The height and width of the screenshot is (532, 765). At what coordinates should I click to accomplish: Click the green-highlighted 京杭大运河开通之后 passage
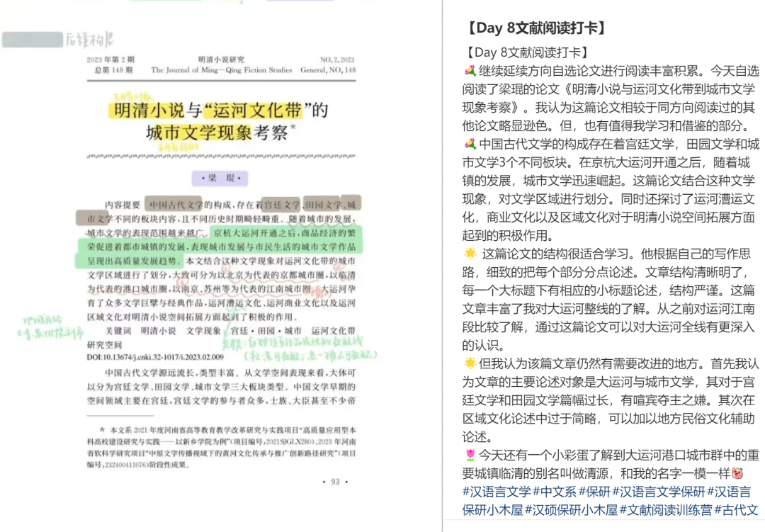pyautogui.click(x=220, y=247)
